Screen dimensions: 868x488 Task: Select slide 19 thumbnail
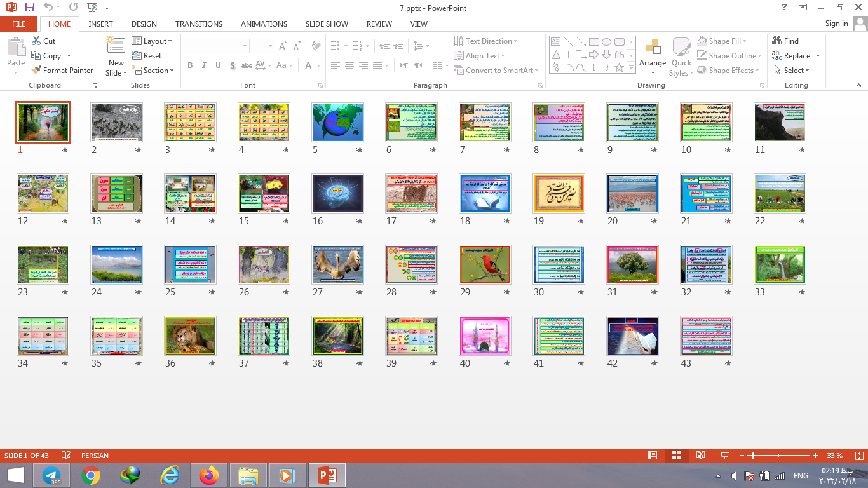(x=559, y=194)
